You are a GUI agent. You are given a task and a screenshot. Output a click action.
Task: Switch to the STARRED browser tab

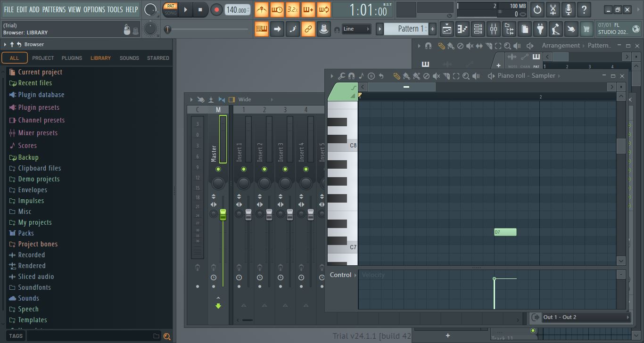click(158, 58)
